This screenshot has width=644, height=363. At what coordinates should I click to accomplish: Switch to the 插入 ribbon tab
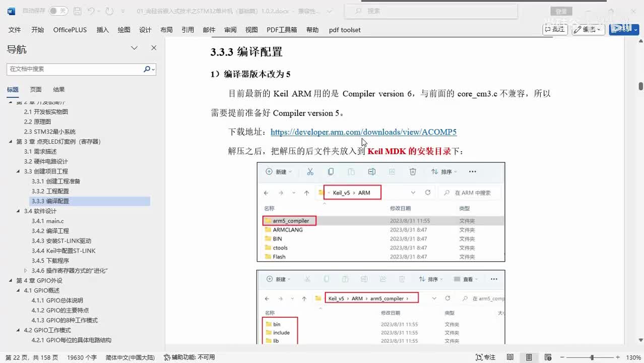[x=103, y=30]
